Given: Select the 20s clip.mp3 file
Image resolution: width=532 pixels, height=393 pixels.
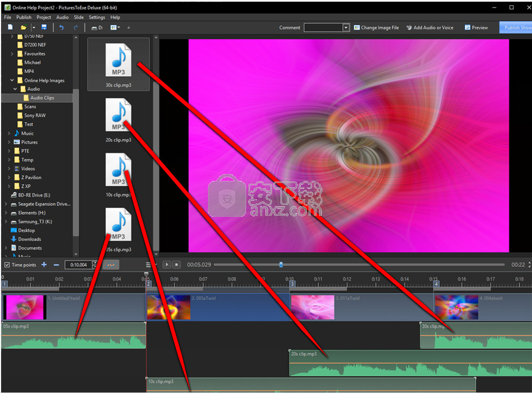Looking at the screenshot, I should click(x=118, y=120).
